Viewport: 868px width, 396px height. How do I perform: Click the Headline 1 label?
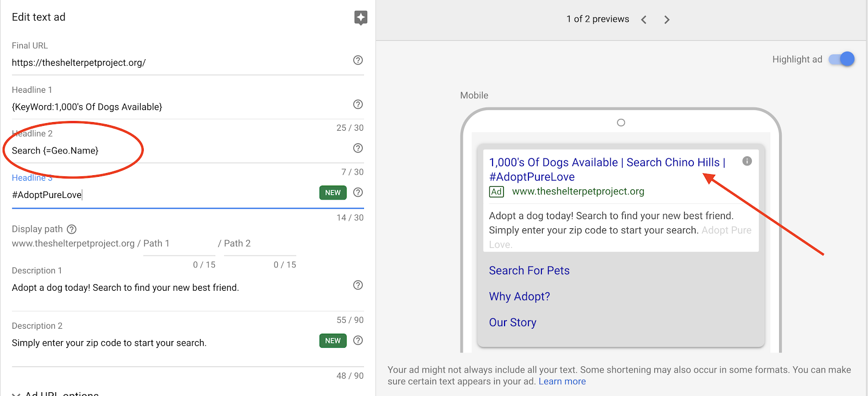(x=32, y=90)
